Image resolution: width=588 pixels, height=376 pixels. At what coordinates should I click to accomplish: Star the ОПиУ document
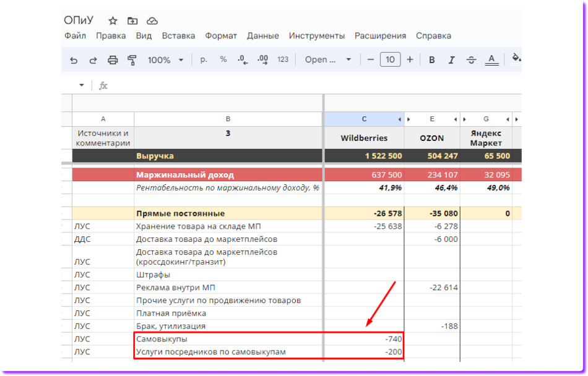(x=113, y=20)
